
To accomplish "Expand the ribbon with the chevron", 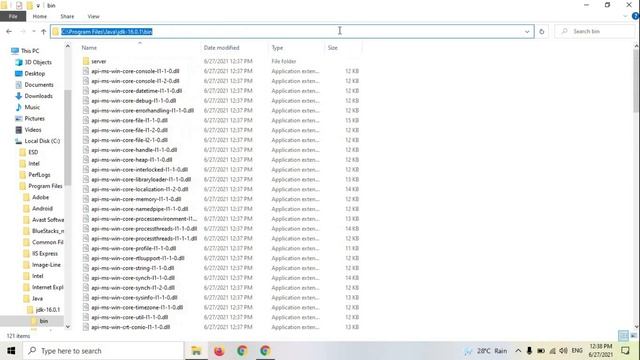I will (x=626, y=16).
